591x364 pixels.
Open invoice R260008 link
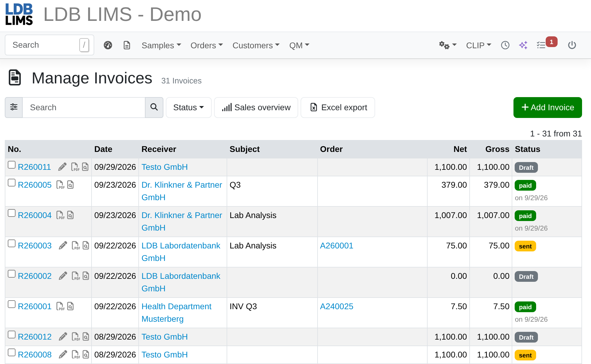35,354
